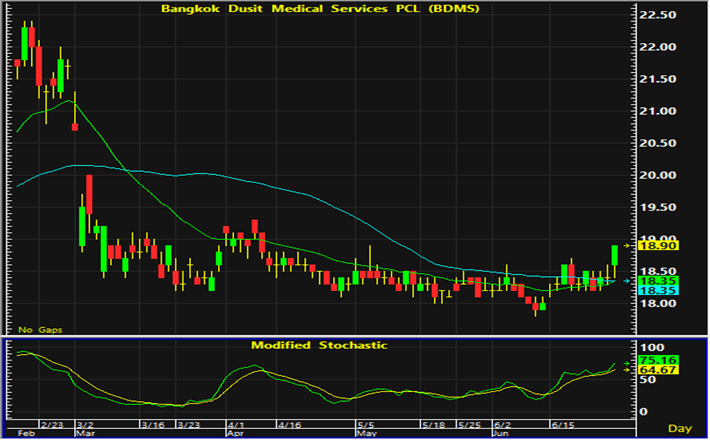Click the green 18.35 moving average value label

click(658, 281)
